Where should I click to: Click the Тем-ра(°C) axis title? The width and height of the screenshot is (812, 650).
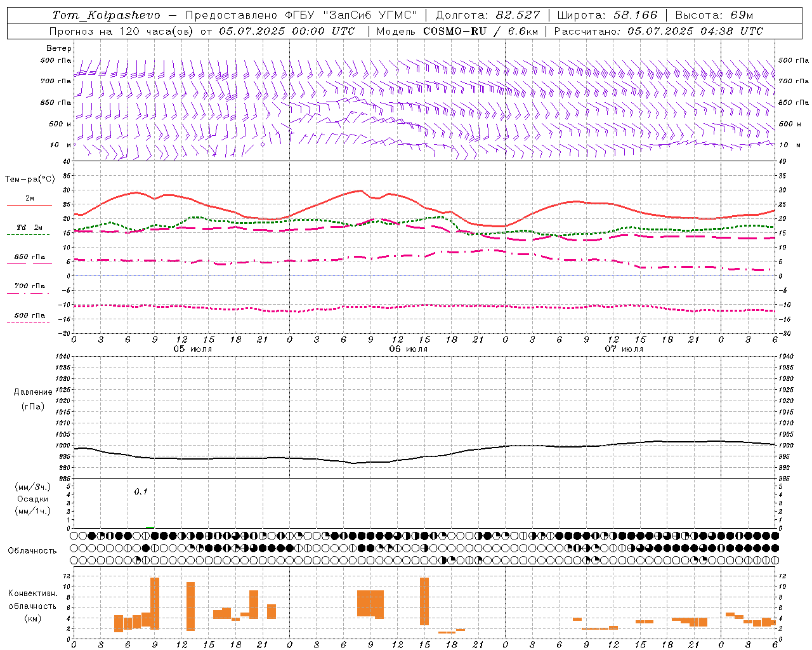point(30,180)
